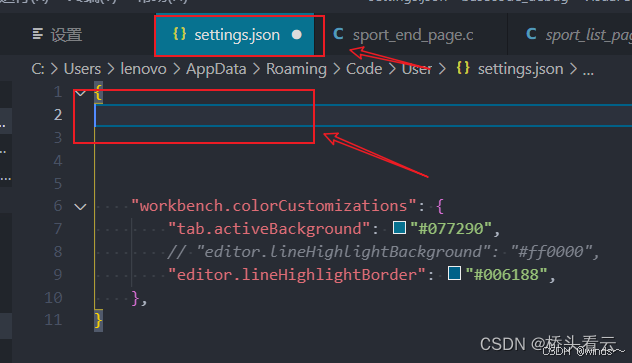Click the closing brace on line 11
The width and height of the screenshot is (632, 363).
tap(98, 321)
